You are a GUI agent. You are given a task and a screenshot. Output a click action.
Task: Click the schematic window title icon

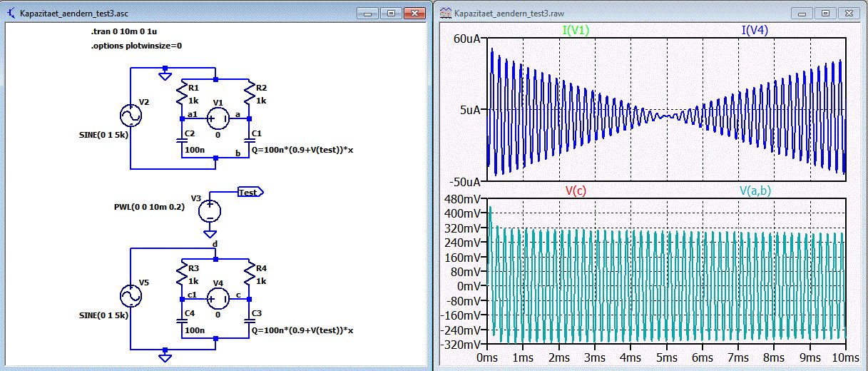(12, 13)
